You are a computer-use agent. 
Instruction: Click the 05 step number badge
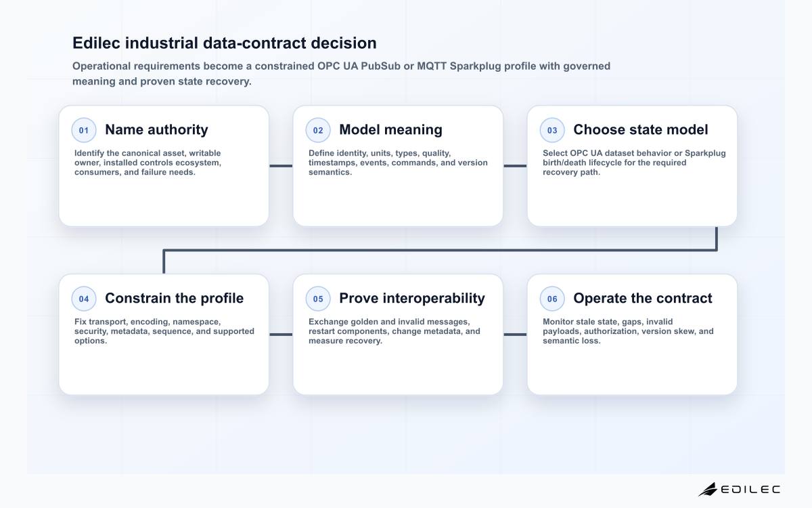click(318, 299)
